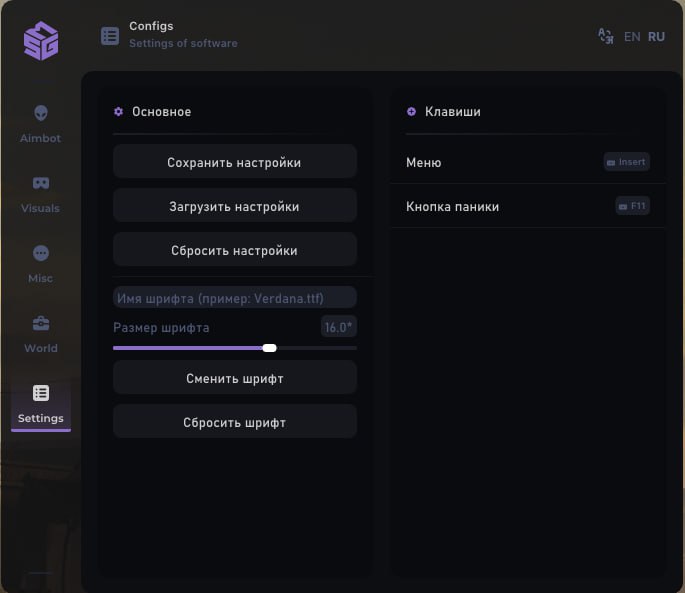The image size is (685, 593).
Task: Switch interface language to EN
Action: tap(632, 36)
